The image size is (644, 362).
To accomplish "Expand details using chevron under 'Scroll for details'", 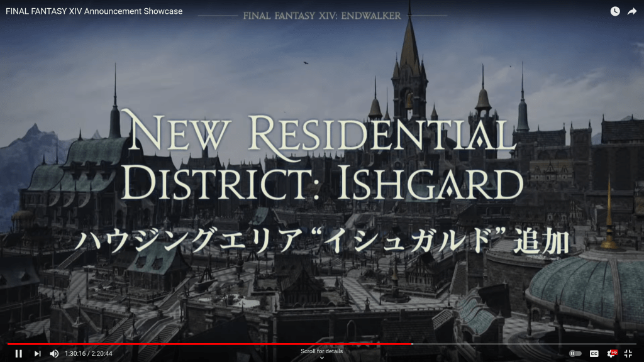I will coord(321,358).
